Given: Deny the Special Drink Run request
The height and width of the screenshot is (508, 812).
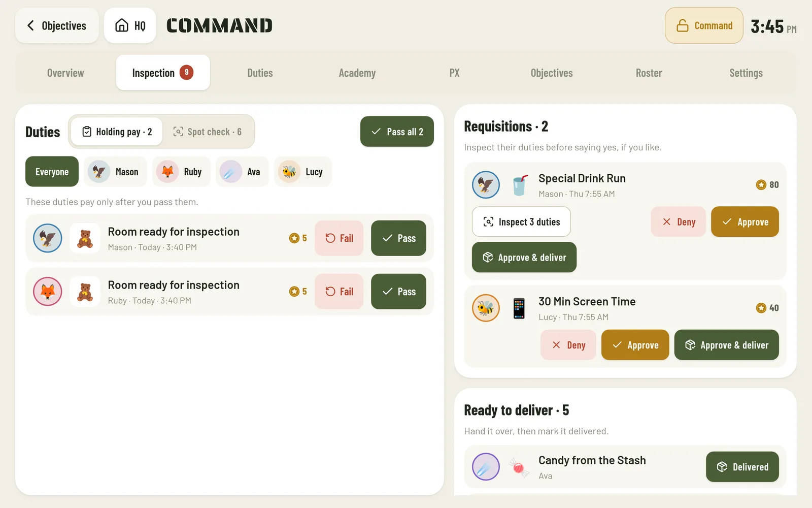Looking at the screenshot, I should 678,221.
